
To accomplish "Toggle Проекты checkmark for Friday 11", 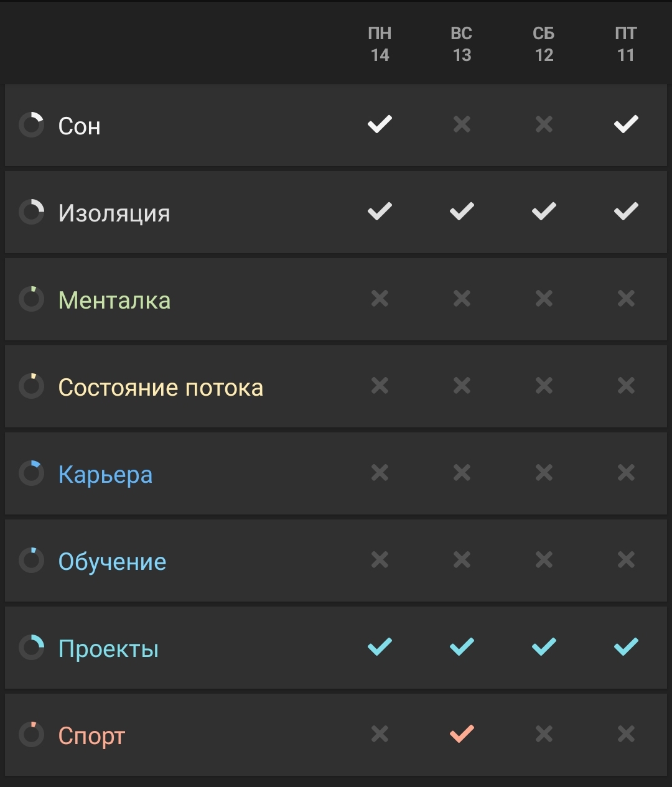I will point(626,647).
